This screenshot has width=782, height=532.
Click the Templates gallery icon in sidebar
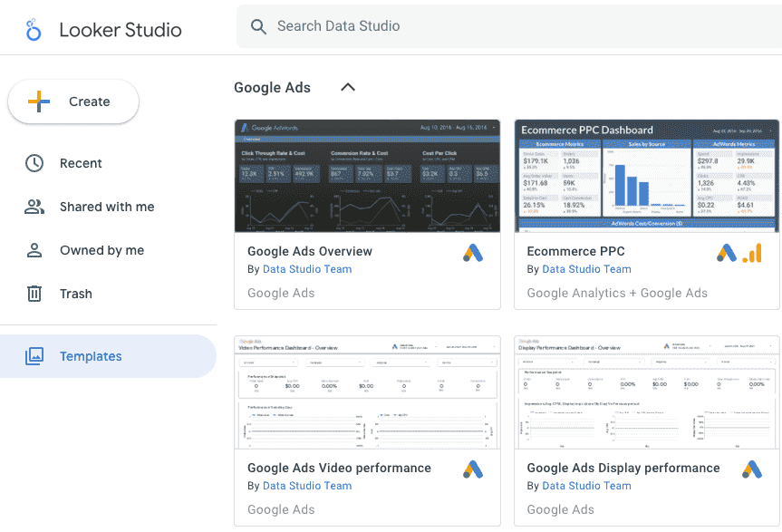(x=34, y=356)
